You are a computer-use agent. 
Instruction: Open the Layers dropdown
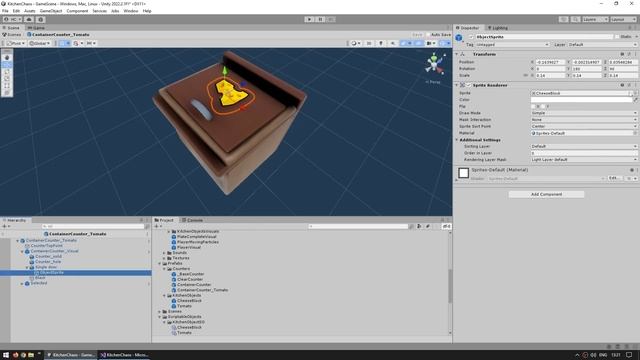pyautogui.click(x=596, y=19)
